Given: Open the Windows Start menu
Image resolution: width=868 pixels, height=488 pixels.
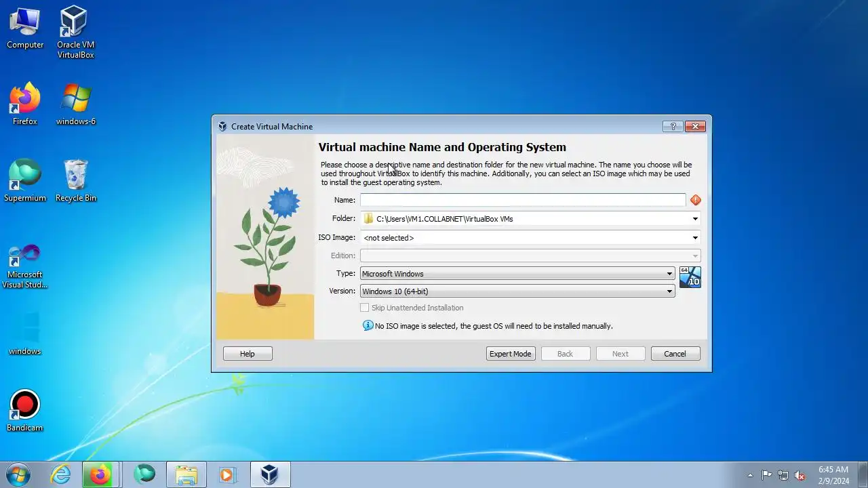Looking at the screenshot, I should click(18, 474).
